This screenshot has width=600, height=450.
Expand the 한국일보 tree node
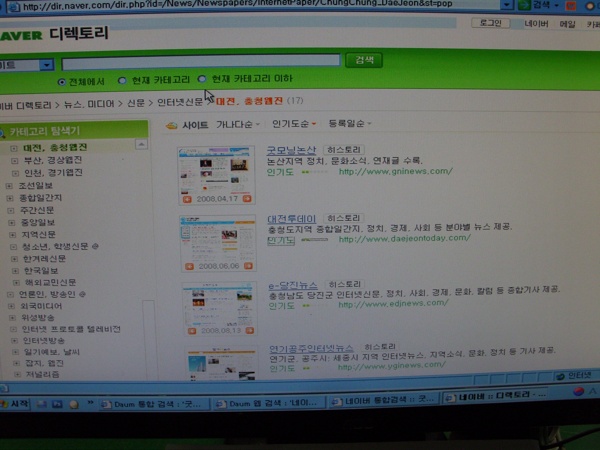coord(15,271)
